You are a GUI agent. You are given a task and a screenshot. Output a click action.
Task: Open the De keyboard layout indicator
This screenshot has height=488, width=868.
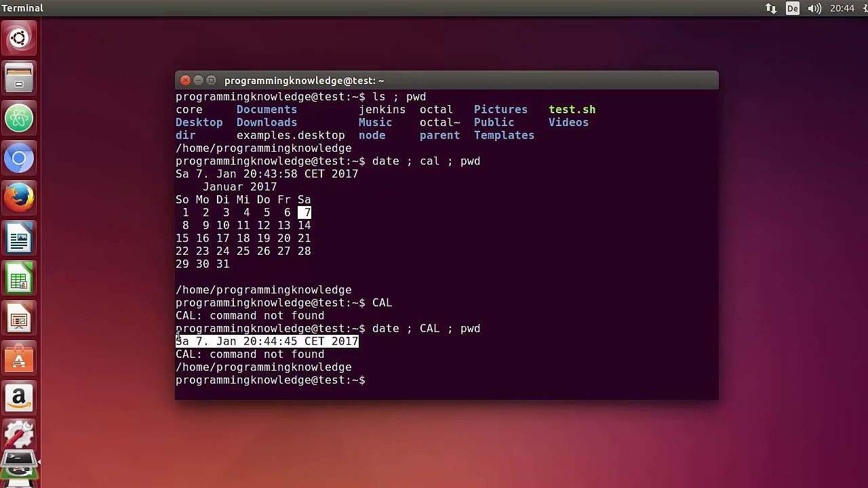click(x=792, y=8)
